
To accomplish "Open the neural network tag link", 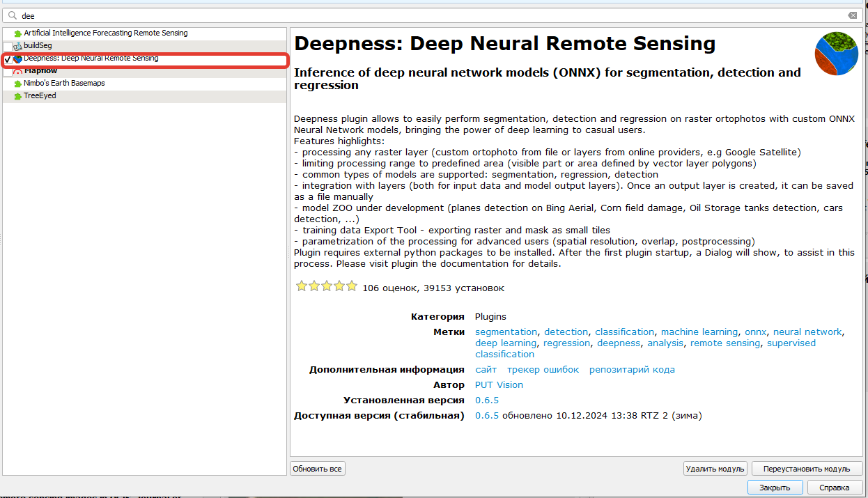I will point(807,332).
